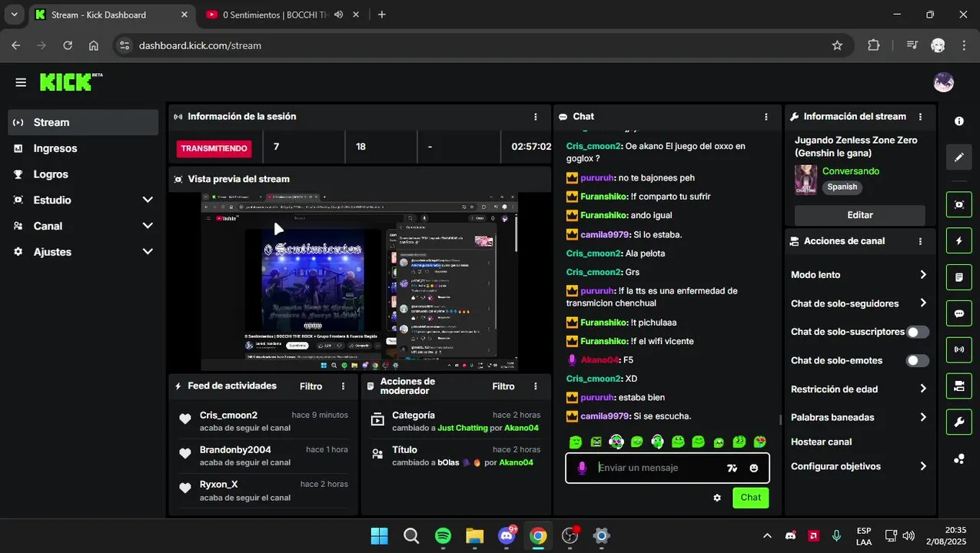Viewport: 980px width, 553px height.
Task: Click the pencil edit-layout icon in right sidebar
Action: pyautogui.click(x=959, y=157)
